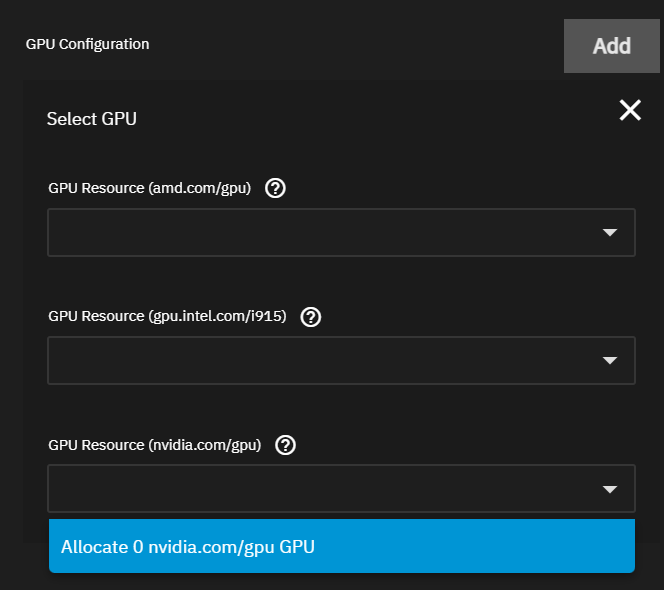The image size is (664, 590).
Task: Show help for nvidia.com/gpu resource
Action: tap(285, 445)
